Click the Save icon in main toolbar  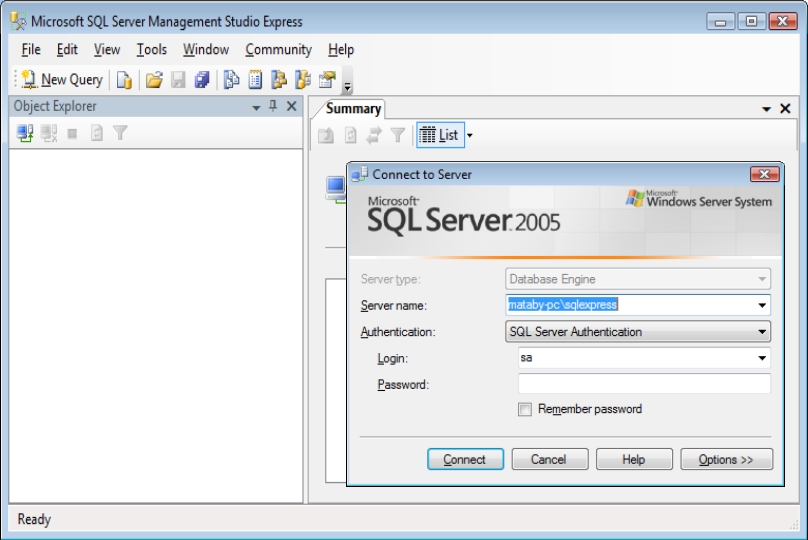(x=178, y=80)
